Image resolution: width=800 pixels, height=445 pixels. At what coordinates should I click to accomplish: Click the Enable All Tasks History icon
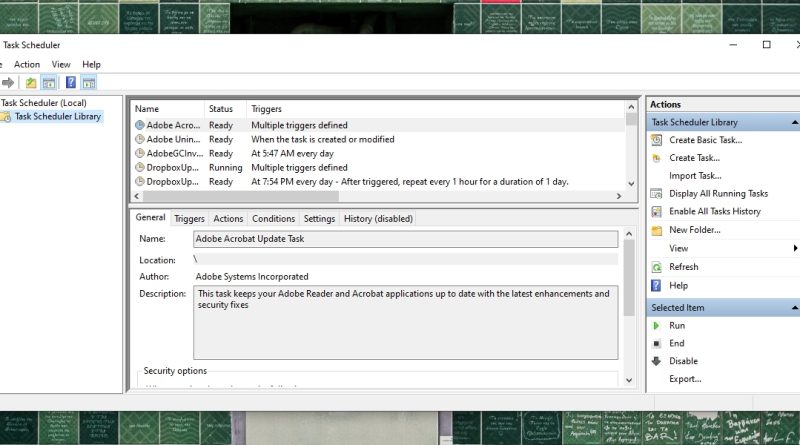click(x=657, y=211)
